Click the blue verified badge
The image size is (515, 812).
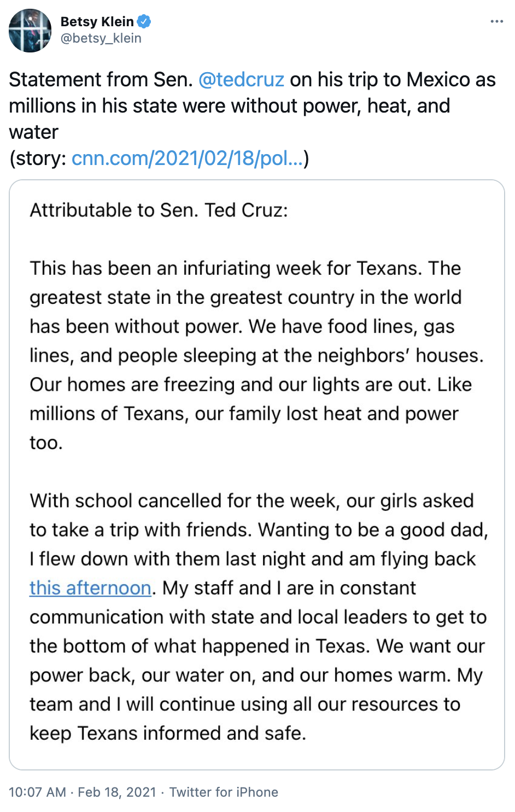(x=144, y=21)
